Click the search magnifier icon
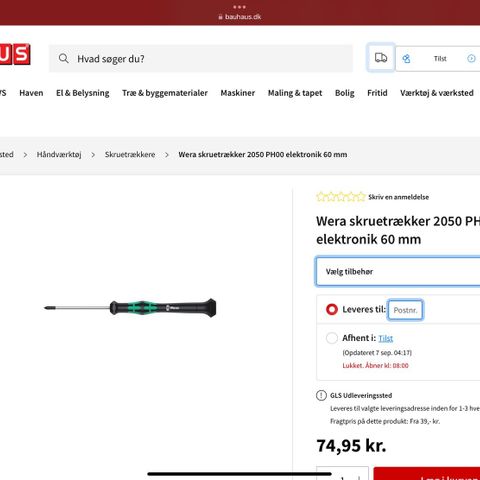Screen dimensions: 480x480 63,59
